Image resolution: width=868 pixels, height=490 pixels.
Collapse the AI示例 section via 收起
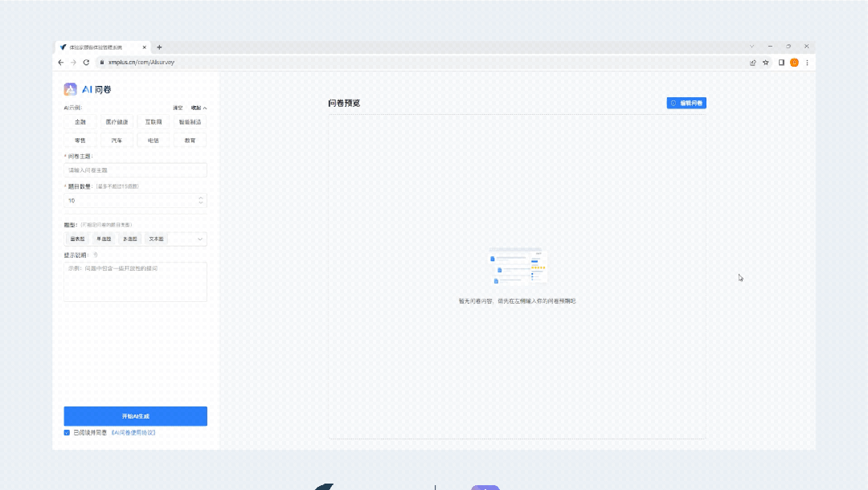pos(198,108)
